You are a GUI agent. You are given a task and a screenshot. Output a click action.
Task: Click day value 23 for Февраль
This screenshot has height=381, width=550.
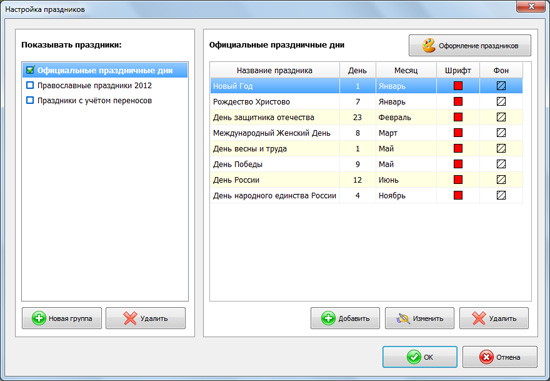357,117
